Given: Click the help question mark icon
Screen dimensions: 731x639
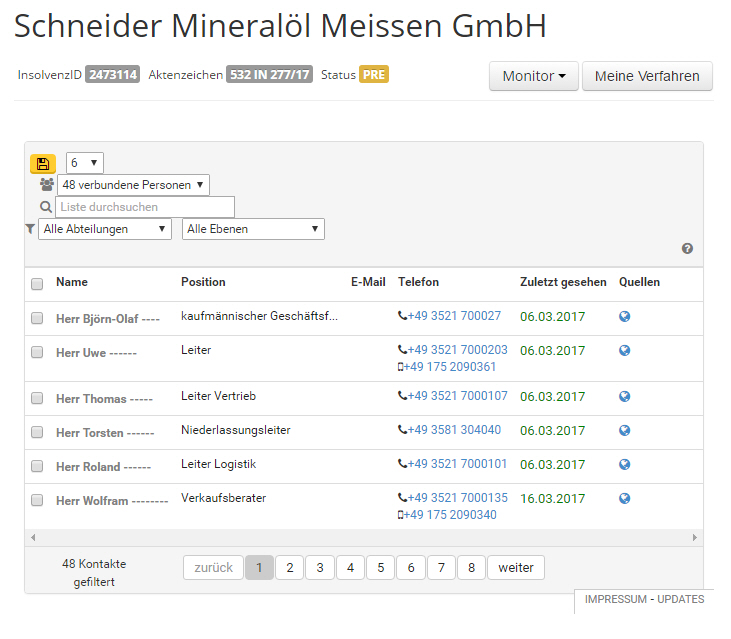Looking at the screenshot, I should point(687,248).
